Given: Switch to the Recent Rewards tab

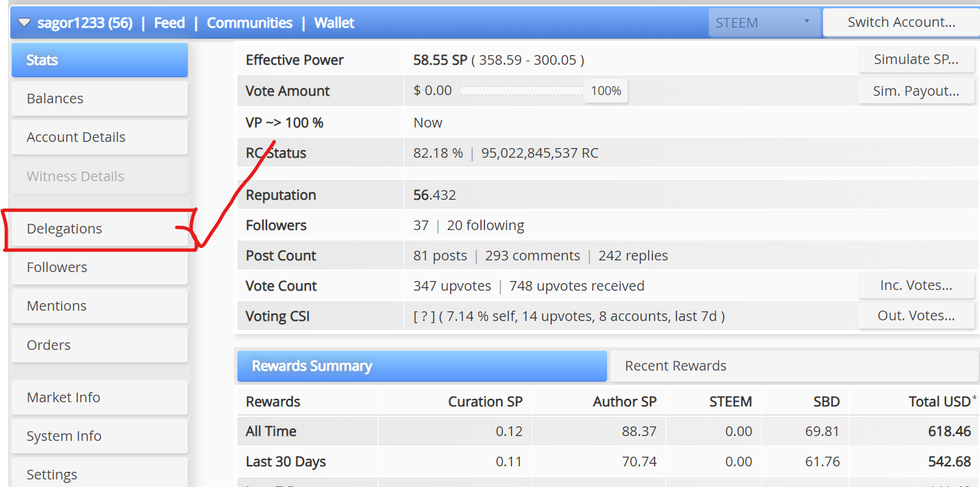Looking at the screenshot, I should coord(793,366).
